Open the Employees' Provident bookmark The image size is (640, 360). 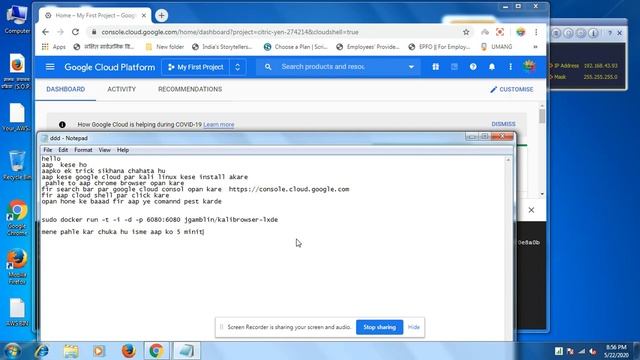pos(368,47)
